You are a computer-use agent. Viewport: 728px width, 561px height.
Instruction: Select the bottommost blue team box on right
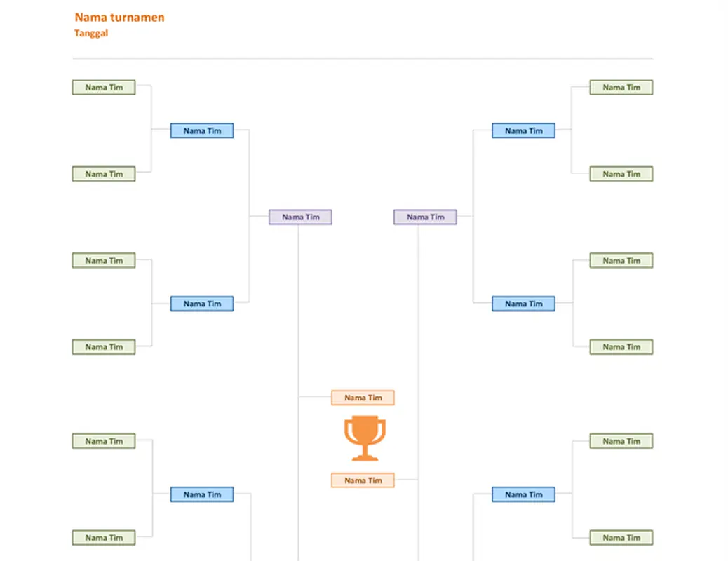[x=523, y=494]
